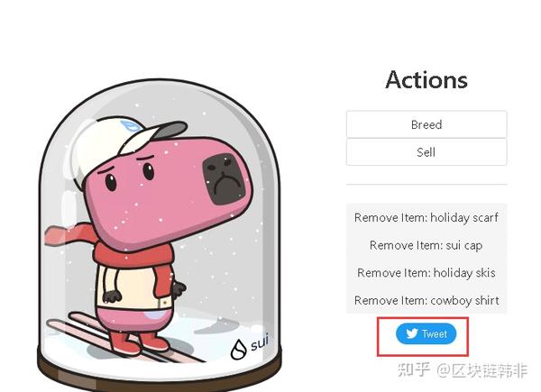Share via the blue Tweet button
This screenshot has width=541, height=392.
coord(426,333)
